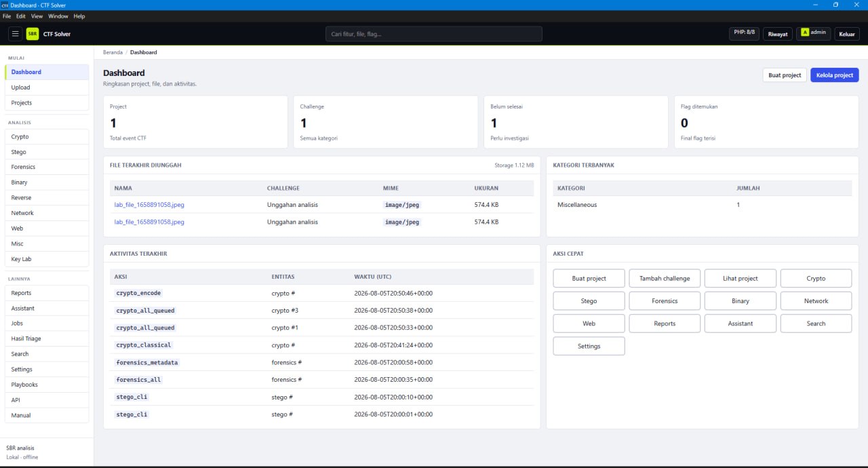Open the Edit menu
Viewport: 868px width, 468px height.
(x=21, y=16)
